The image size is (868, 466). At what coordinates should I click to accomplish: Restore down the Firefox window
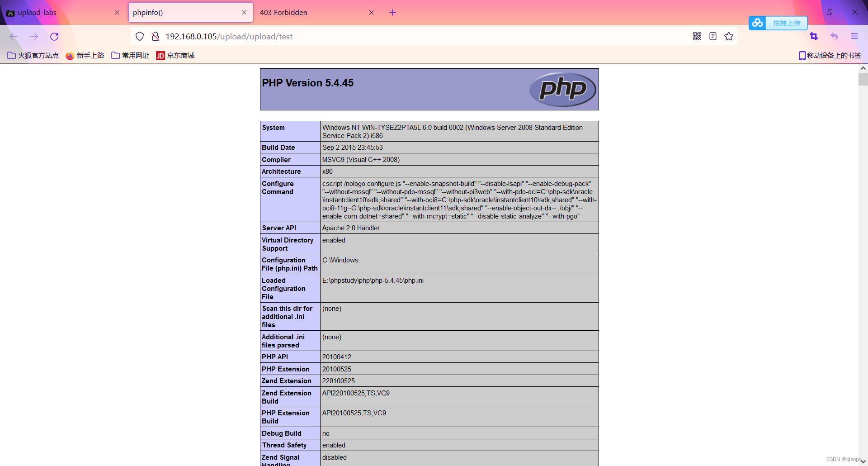coord(830,12)
